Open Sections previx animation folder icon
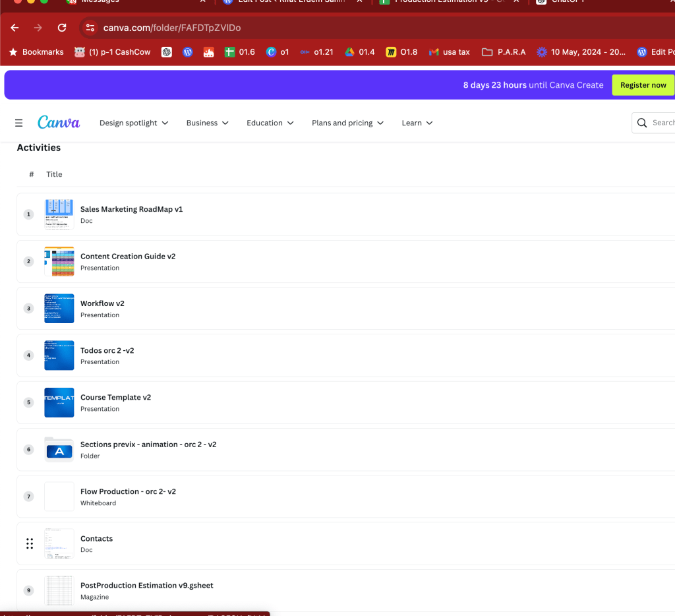 (59, 450)
